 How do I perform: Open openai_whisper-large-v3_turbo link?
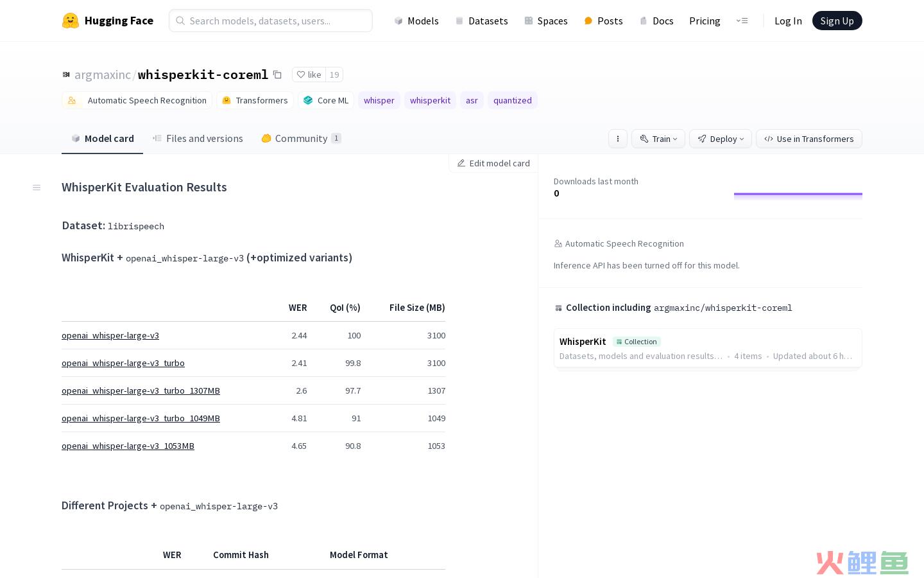coord(123,363)
